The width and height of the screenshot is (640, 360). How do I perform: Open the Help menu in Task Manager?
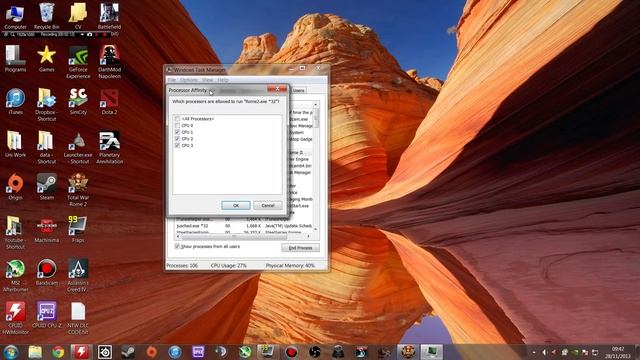pyautogui.click(x=223, y=80)
